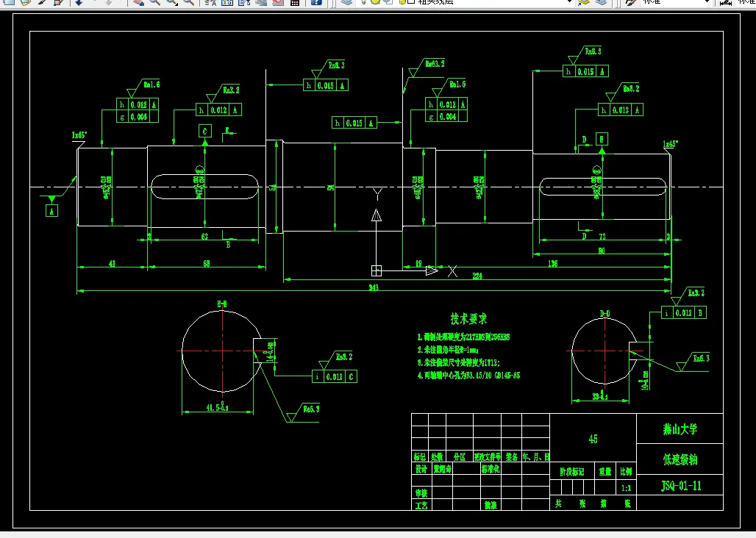Click the Layer Previous icon
Screen dimensions: 756x538
point(601,2)
